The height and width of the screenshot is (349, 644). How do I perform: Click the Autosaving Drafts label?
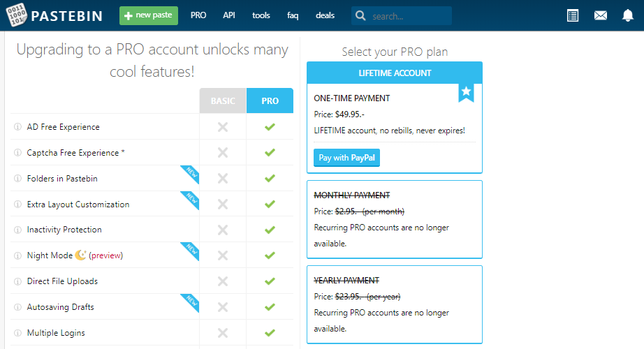pyautogui.click(x=60, y=306)
